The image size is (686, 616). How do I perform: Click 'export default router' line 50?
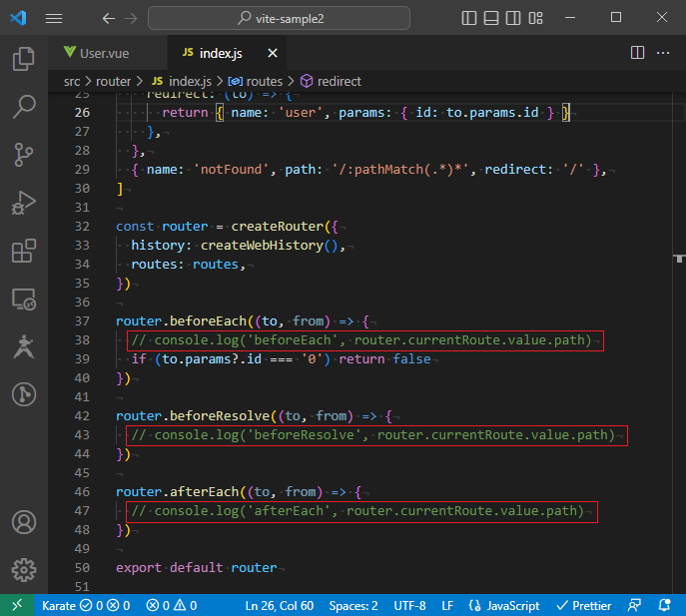(197, 568)
